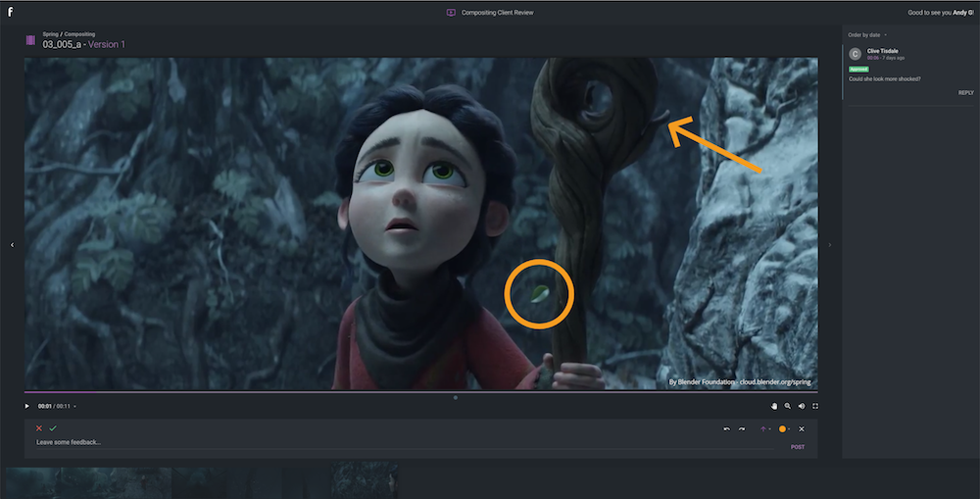This screenshot has height=499, width=980.
Task: Go to the next item with right arrow
Action: pyautogui.click(x=829, y=244)
